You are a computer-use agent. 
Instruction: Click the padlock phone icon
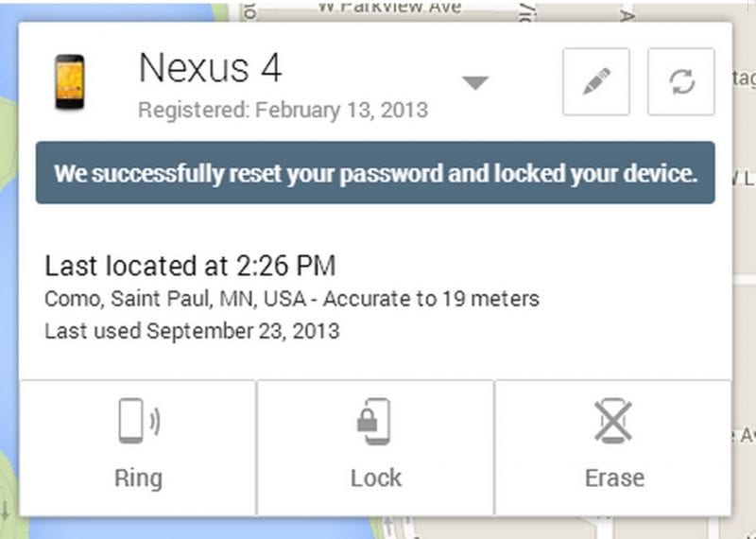(375, 421)
